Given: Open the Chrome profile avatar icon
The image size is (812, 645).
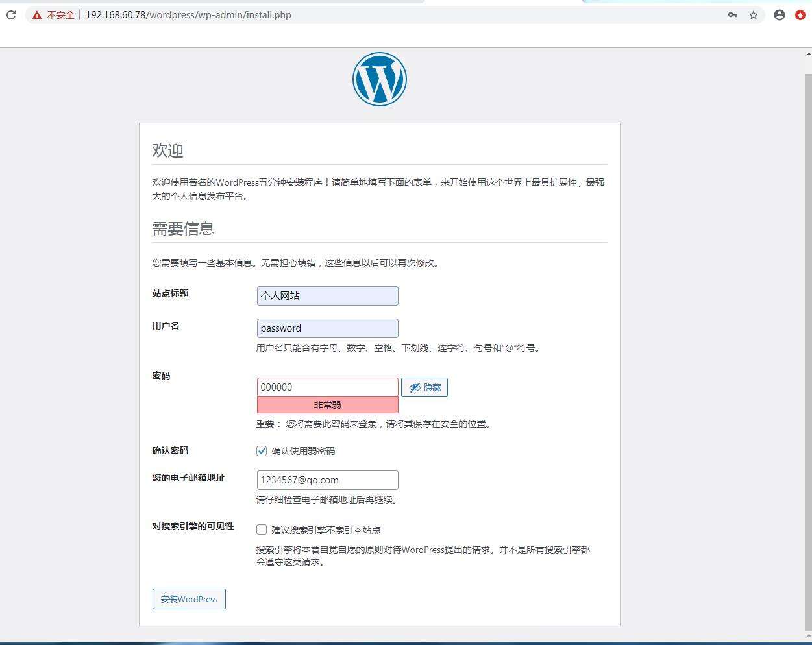Looking at the screenshot, I should (x=780, y=15).
